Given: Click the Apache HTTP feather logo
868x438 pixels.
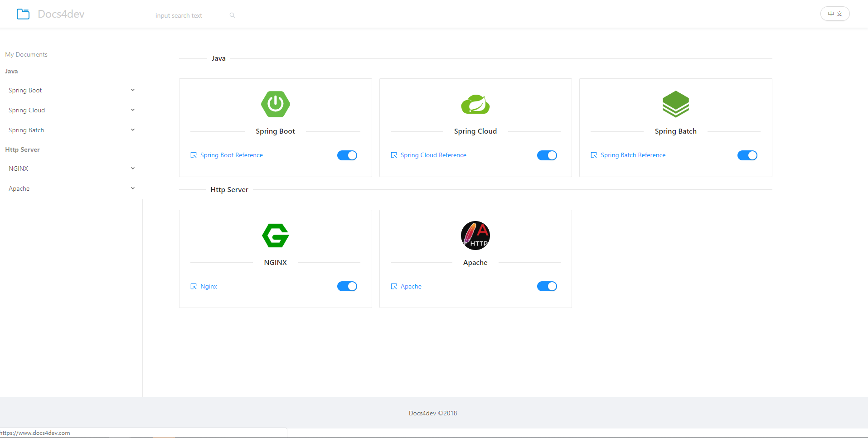Looking at the screenshot, I should point(475,236).
